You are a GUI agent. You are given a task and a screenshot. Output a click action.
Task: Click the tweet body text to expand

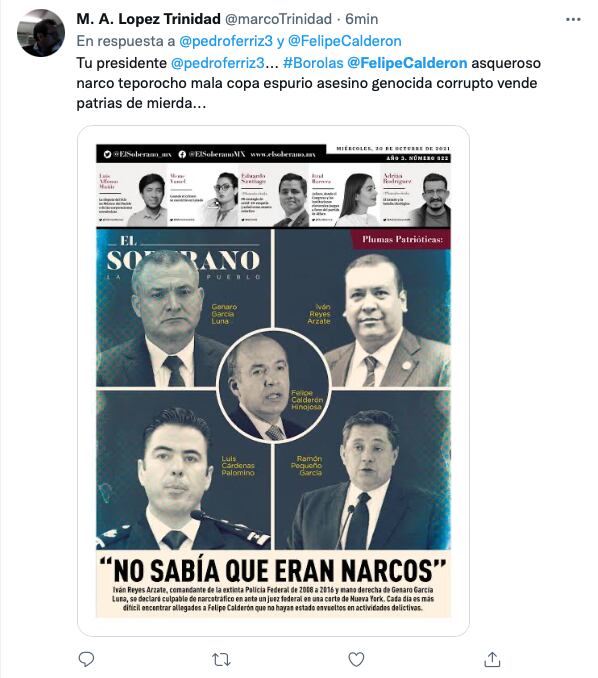[308, 83]
